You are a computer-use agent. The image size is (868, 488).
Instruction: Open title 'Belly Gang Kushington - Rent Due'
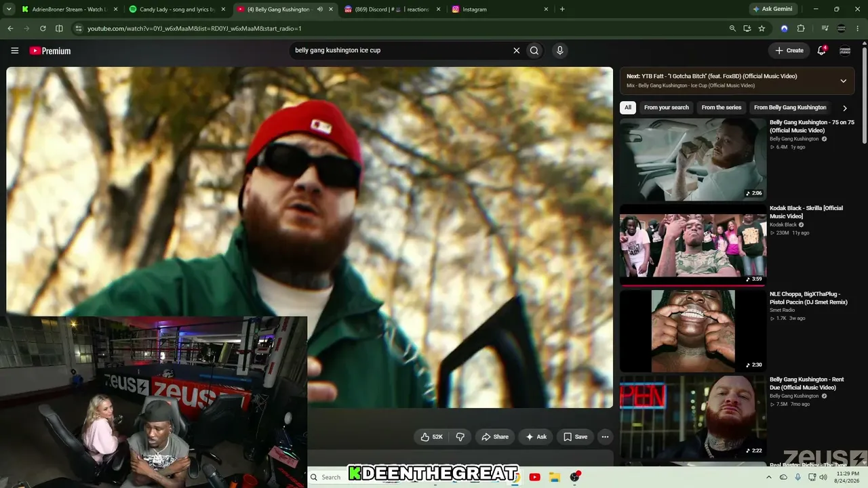coord(808,383)
